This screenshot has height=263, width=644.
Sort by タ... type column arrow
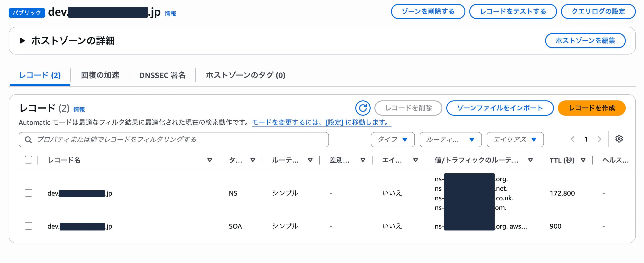pos(253,160)
